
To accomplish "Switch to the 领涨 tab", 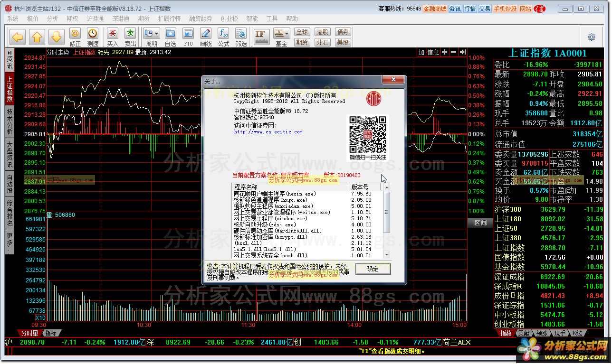I will (541, 333).
